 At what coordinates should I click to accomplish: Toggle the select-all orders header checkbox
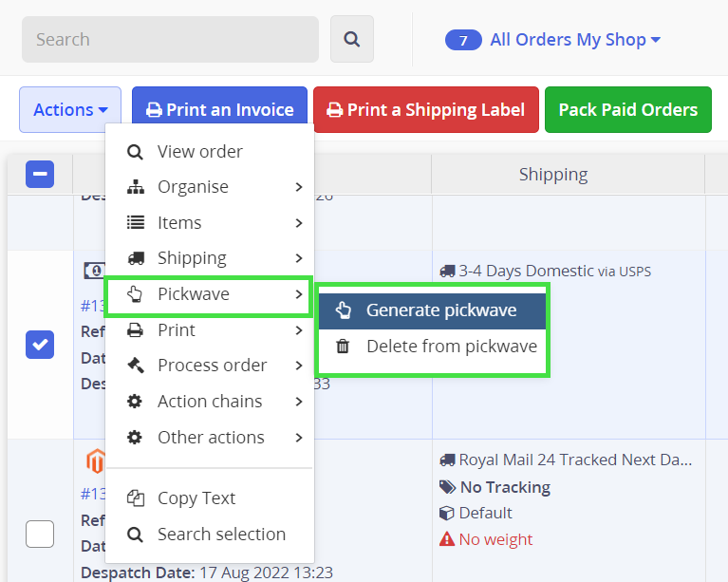coord(40,174)
